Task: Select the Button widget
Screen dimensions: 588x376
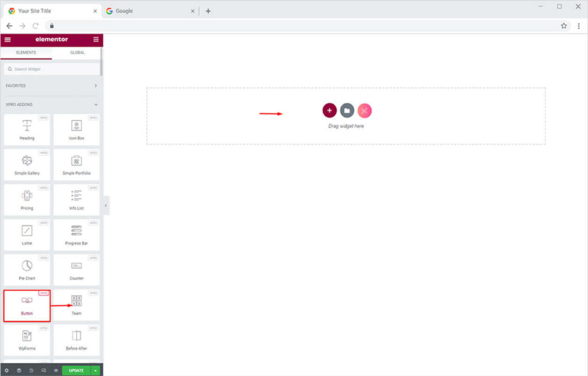Action: [27, 305]
